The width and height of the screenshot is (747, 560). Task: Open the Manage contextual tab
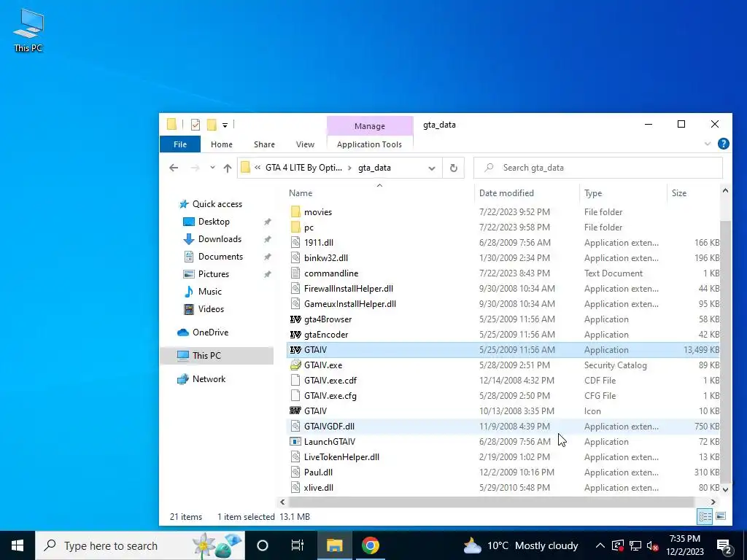(370, 126)
